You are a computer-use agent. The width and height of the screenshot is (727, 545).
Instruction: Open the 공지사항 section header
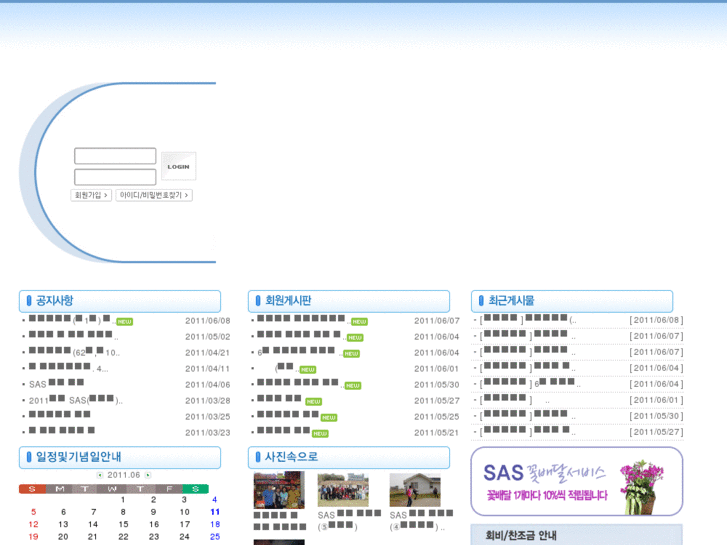120,301
